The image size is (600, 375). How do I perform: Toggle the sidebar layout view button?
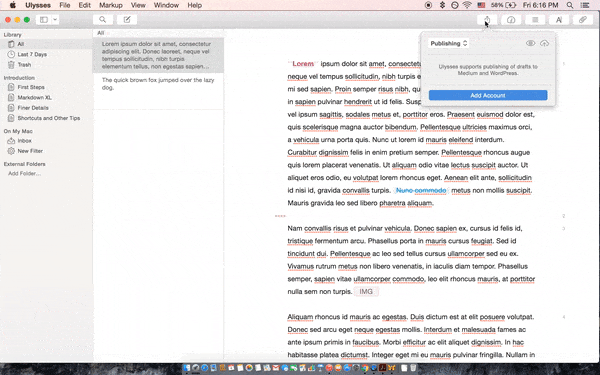44,20
